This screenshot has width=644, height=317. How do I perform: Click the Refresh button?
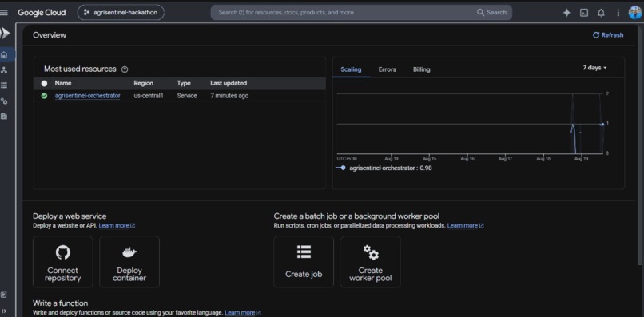(x=608, y=35)
